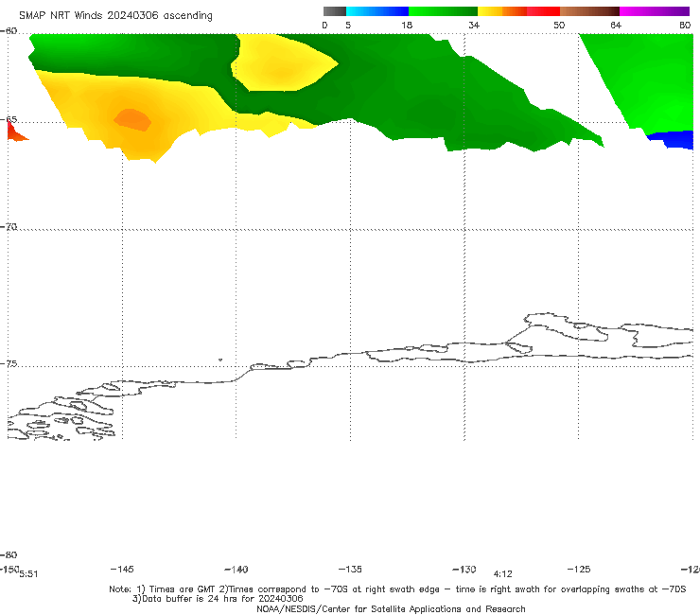Screen dimensions: 700x615
Task: Click the swath time '4:12'
Action: (x=502, y=574)
